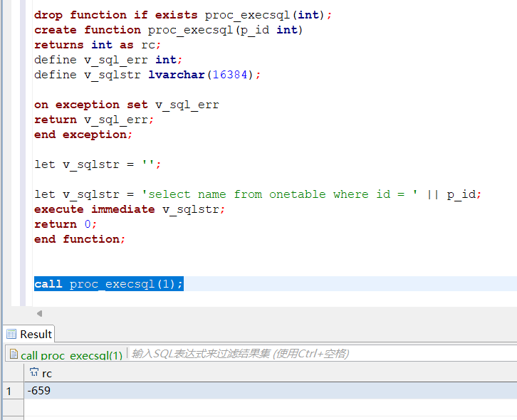Click the 'lvarchar(16384)' definition line
The height and width of the screenshot is (420, 517).
click(x=147, y=75)
